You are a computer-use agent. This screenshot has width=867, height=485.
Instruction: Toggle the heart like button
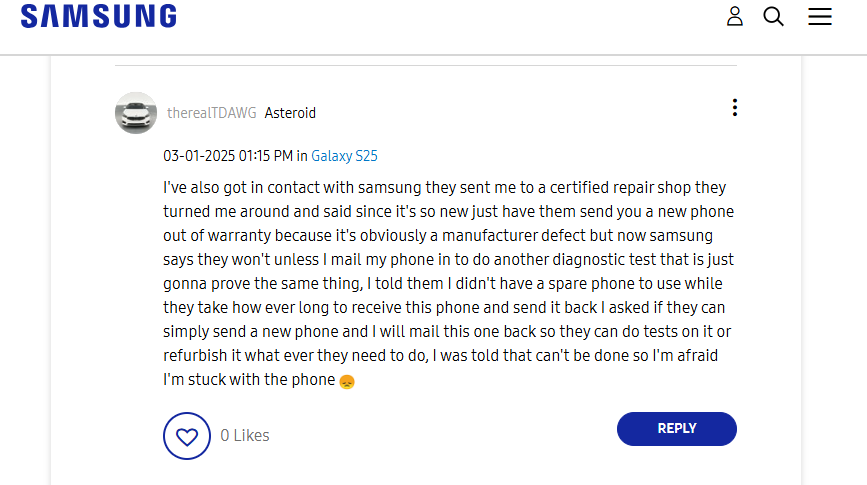pos(186,436)
